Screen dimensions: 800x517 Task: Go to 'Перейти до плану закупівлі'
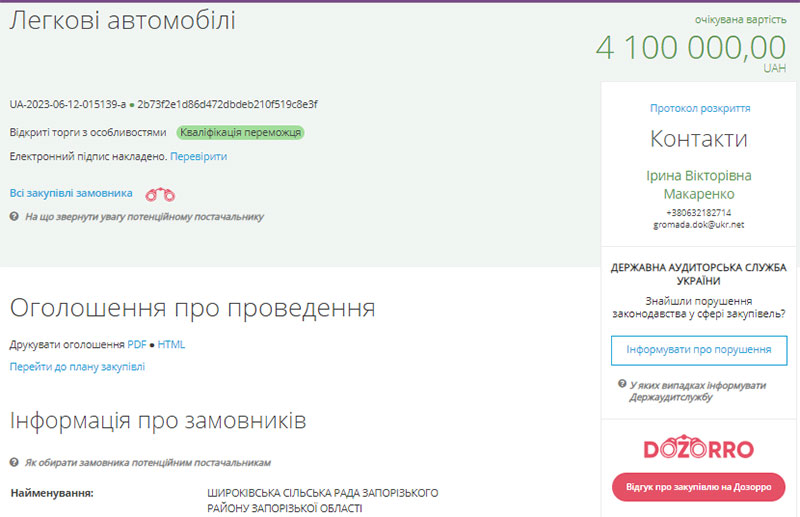coord(77,367)
